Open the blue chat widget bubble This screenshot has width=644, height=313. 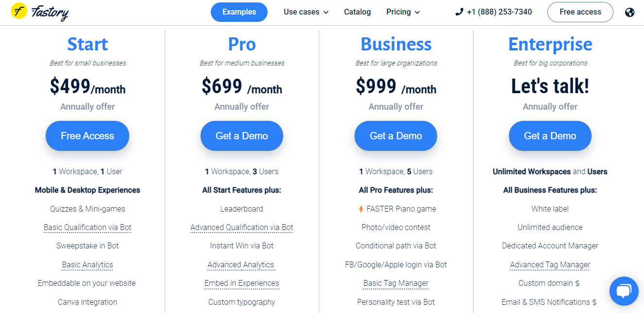click(x=624, y=291)
